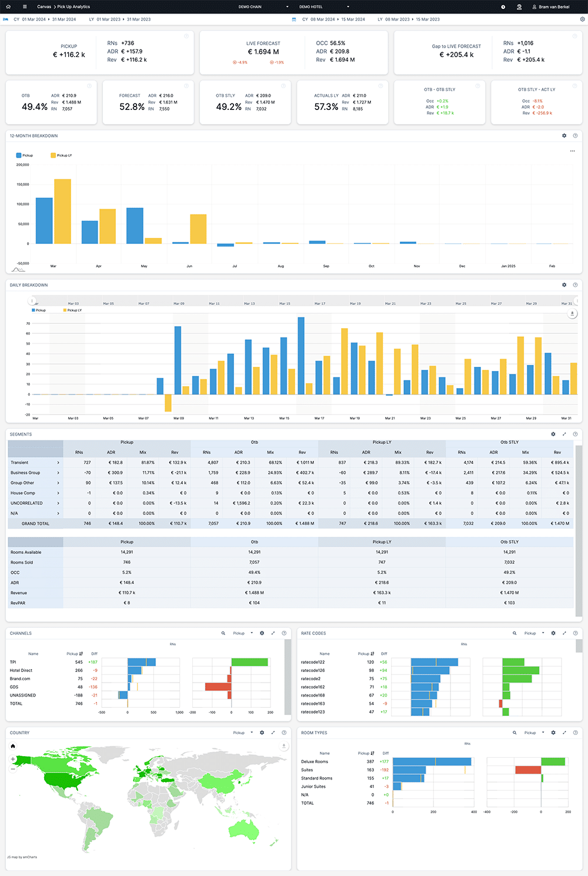
Task: Reset country map to home view
Action: pyautogui.click(x=13, y=746)
